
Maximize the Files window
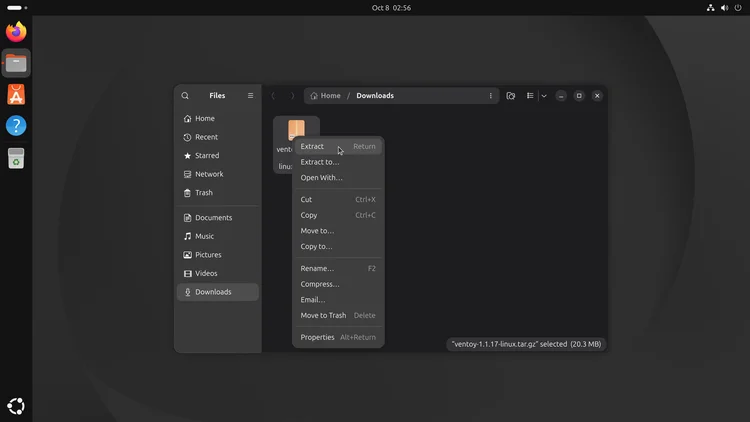[x=579, y=96]
